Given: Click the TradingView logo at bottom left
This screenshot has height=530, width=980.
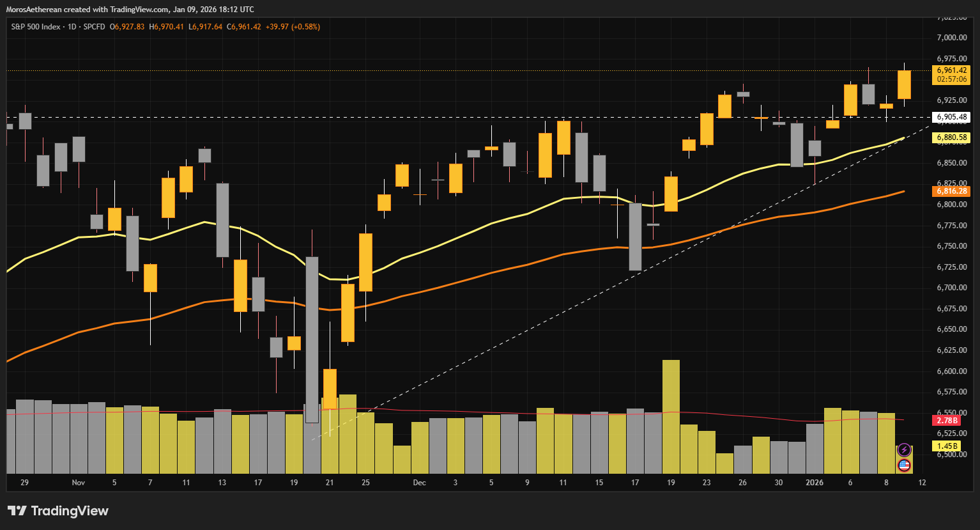Looking at the screenshot, I should (57, 511).
